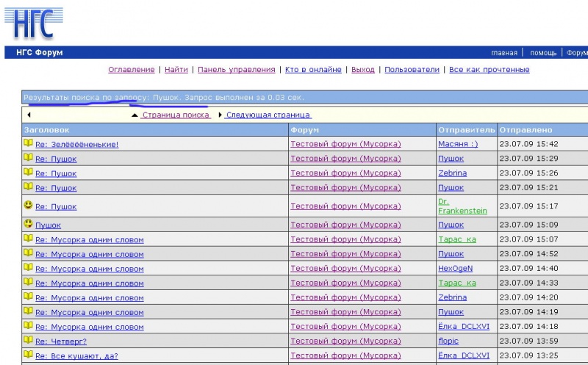Mark Все как прочтенные
The image size is (588, 365).
490,69
